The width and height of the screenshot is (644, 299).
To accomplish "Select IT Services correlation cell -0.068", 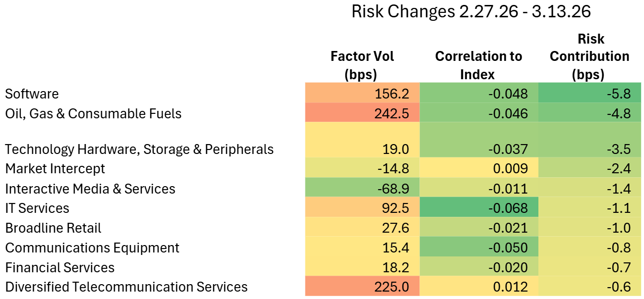I will (478, 208).
